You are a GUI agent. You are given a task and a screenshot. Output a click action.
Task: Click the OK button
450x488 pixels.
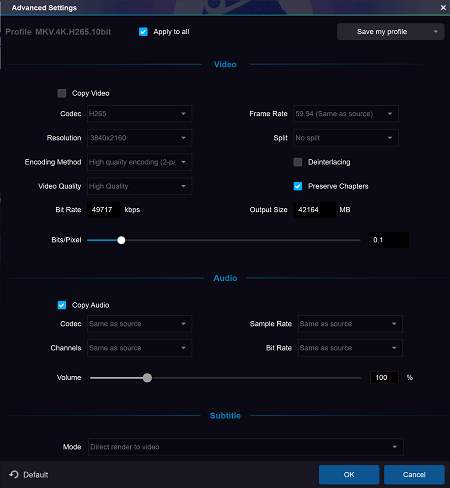349,474
